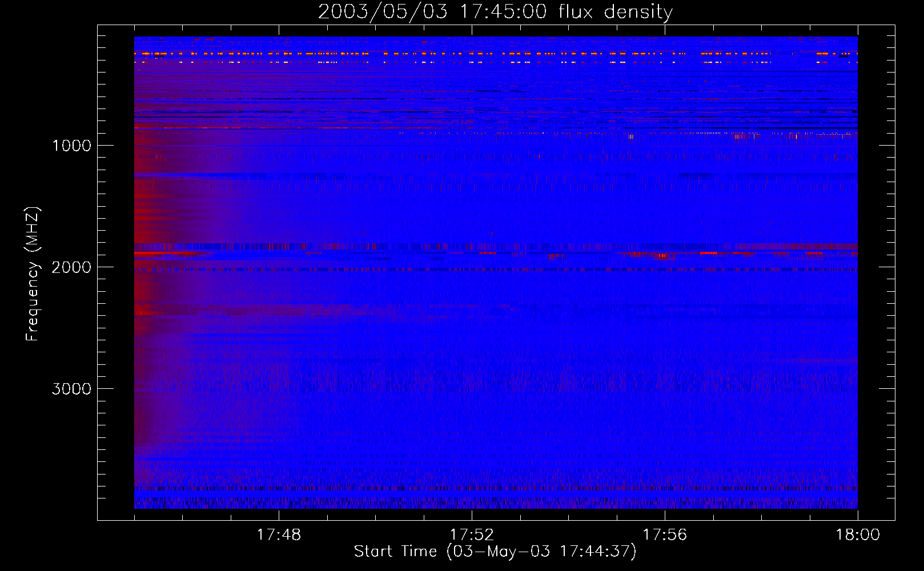This screenshot has height=571, width=924.
Task: Select the plot title "2003/05/03 17:45:00 flux density"
Action: tap(495, 11)
